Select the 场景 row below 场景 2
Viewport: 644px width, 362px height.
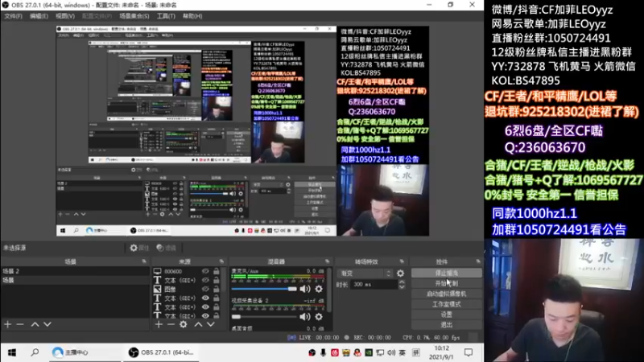(x=76, y=280)
